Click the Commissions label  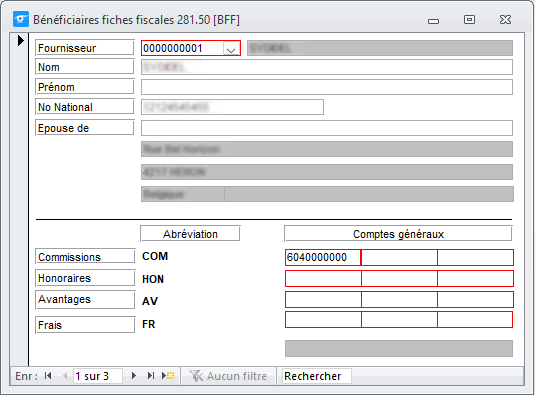pyautogui.click(x=85, y=257)
